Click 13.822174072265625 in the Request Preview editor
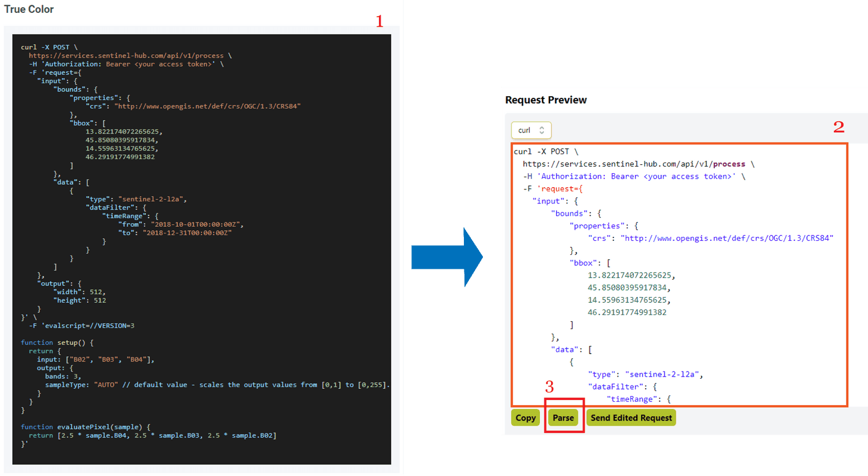Screen dimensions: 868x476 point(629,275)
